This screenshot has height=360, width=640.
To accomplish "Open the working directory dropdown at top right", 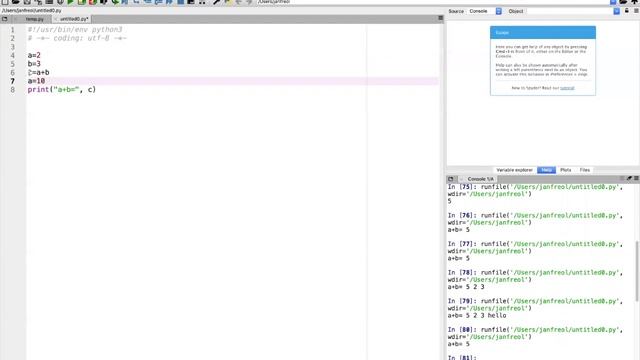I will click(613, 2).
